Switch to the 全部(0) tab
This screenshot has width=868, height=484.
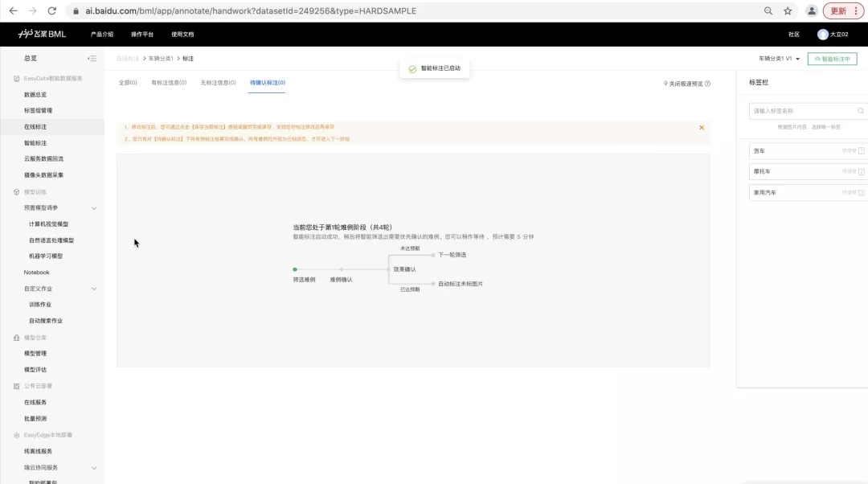pos(127,83)
